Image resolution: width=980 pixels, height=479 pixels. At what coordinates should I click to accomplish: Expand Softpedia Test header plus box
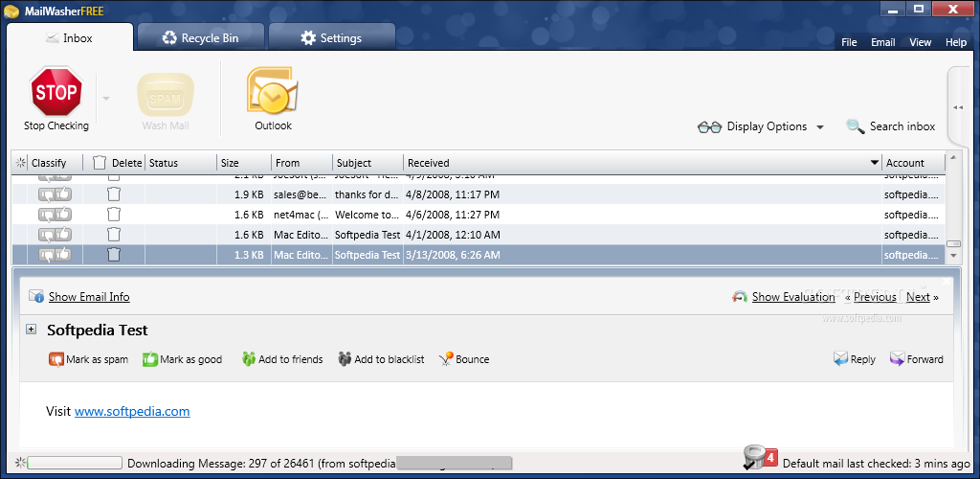click(32, 330)
